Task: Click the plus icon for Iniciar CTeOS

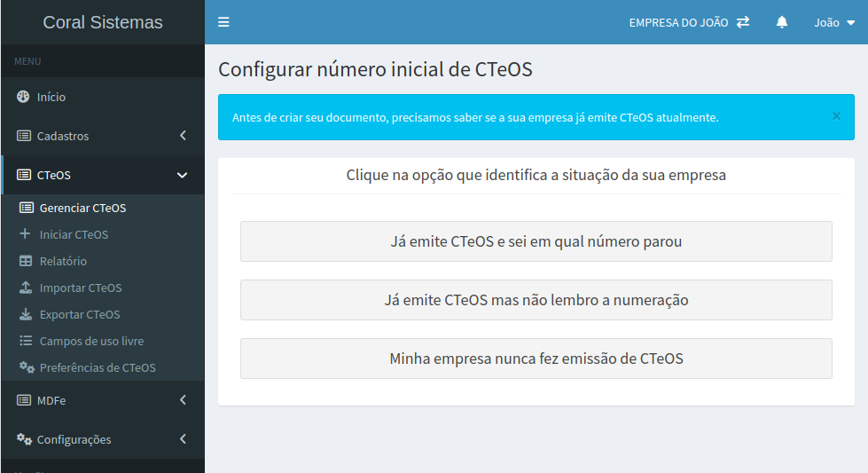Action: point(25,234)
